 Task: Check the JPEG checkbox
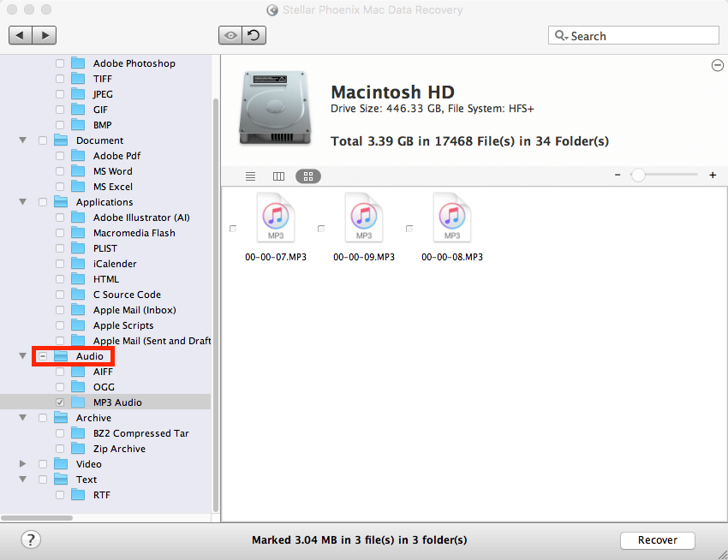[60, 94]
